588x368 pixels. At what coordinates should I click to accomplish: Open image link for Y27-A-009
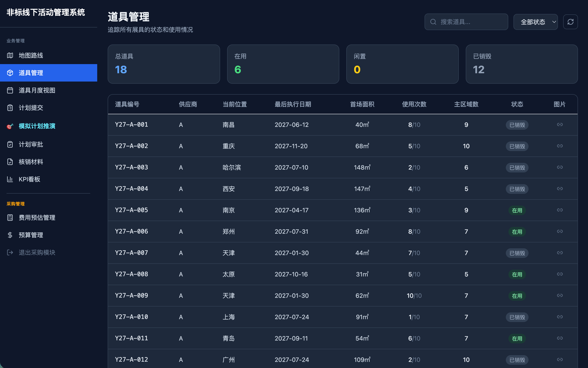[559, 295]
